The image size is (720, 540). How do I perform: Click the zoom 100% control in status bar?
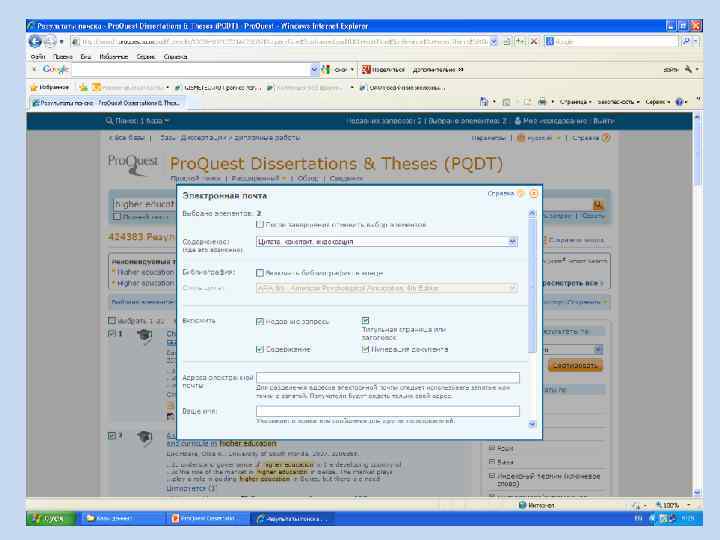671,505
